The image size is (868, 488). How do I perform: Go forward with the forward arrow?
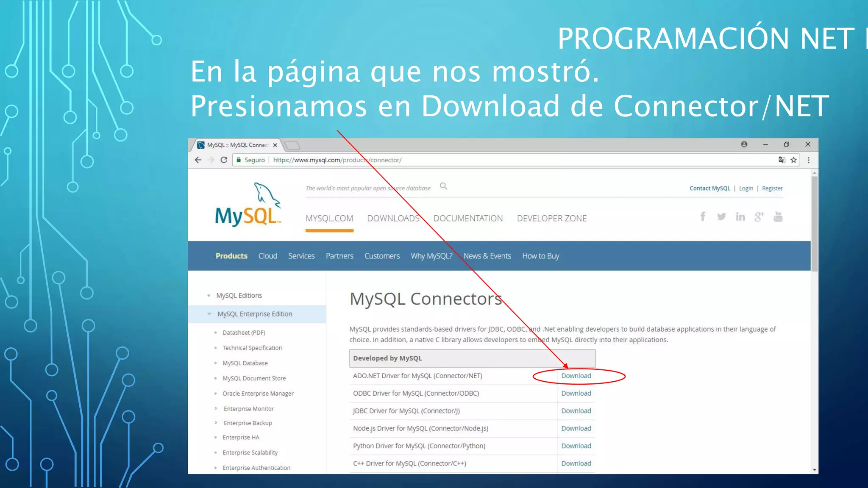pos(211,160)
